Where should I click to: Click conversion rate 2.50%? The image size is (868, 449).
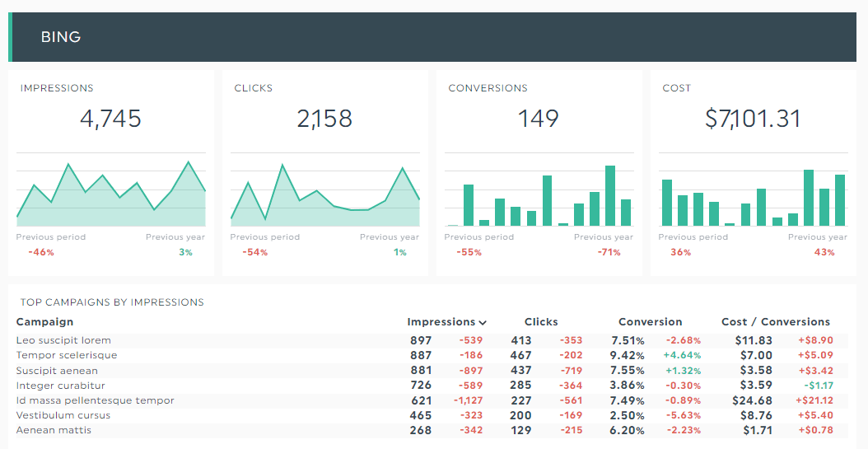[x=628, y=415]
